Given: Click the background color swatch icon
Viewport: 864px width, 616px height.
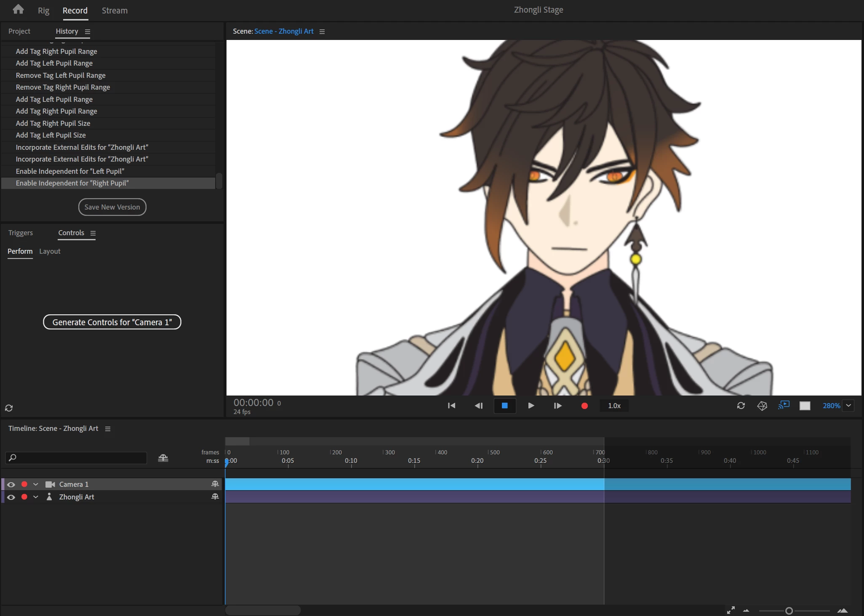Looking at the screenshot, I should tap(805, 406).
